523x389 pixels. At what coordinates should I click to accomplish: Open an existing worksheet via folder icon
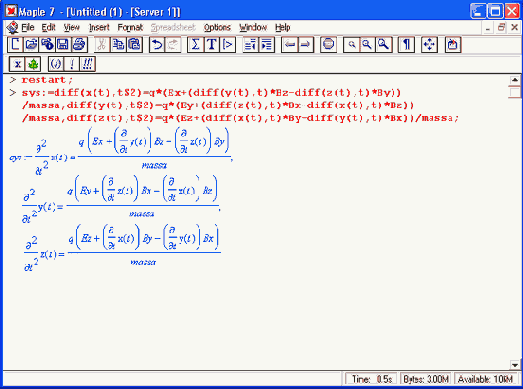tap(31, 45)
